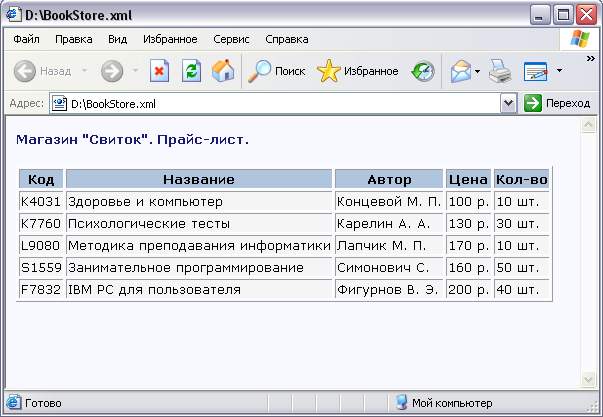
Task: Stop page loading with red X icon
Action: pos(159,71)
